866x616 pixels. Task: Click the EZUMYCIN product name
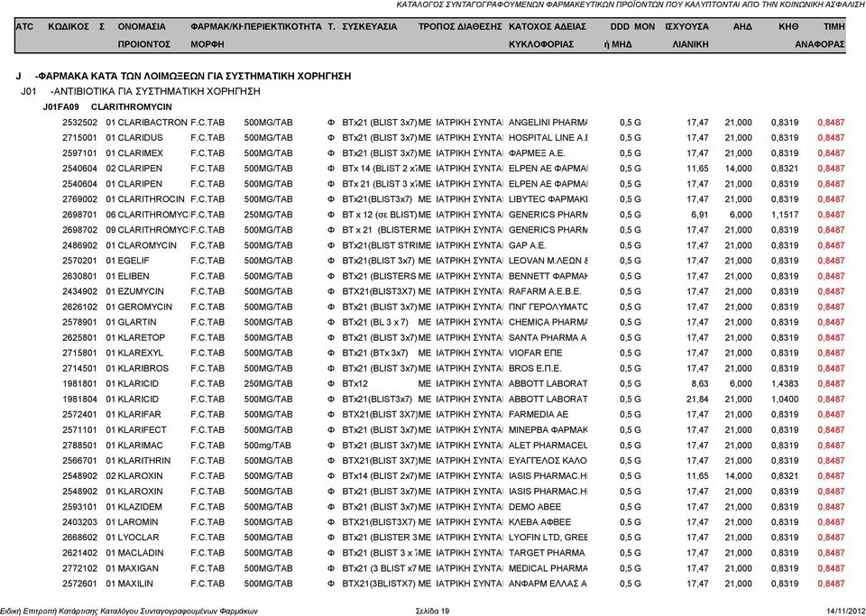[x=141, y=291]
